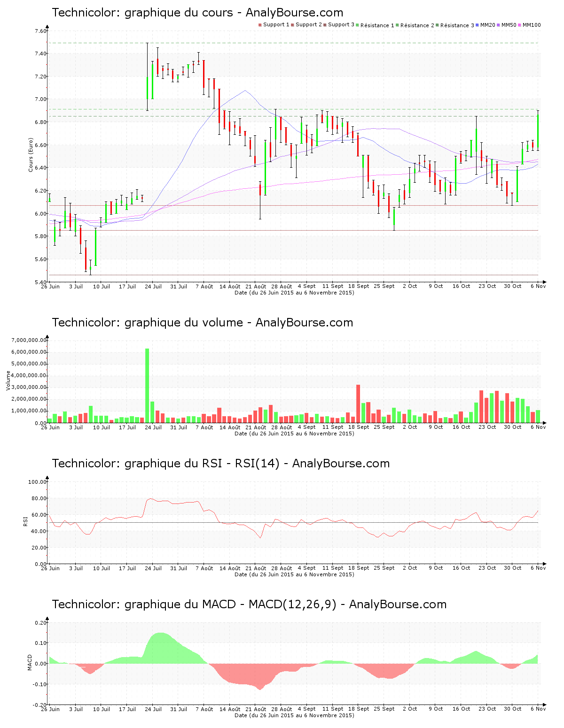Click the 'Volume' vertical axis label
The image size is (564, 728).
tap(8, 380)
